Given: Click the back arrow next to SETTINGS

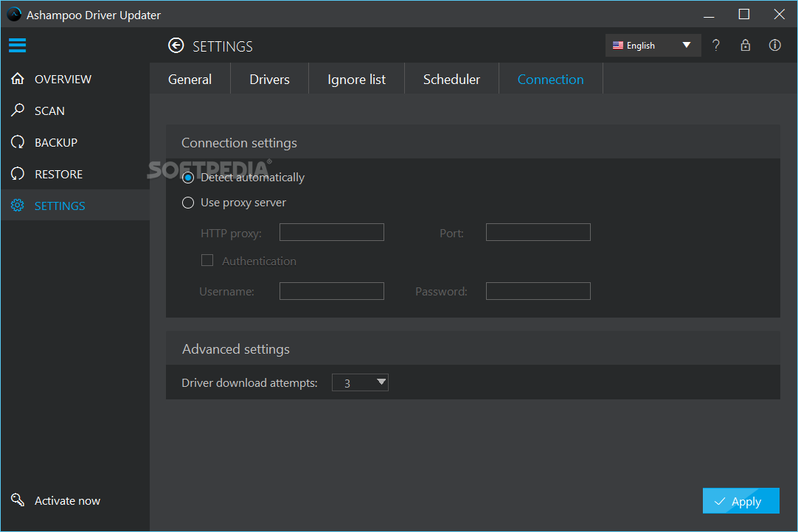Looking at the screenshot, I should [x=176, y=46].
